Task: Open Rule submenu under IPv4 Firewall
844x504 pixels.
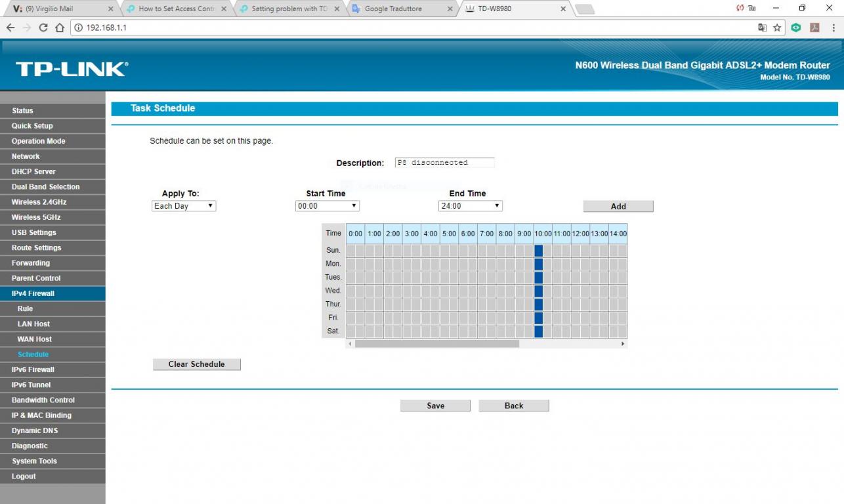Action: 53,308
